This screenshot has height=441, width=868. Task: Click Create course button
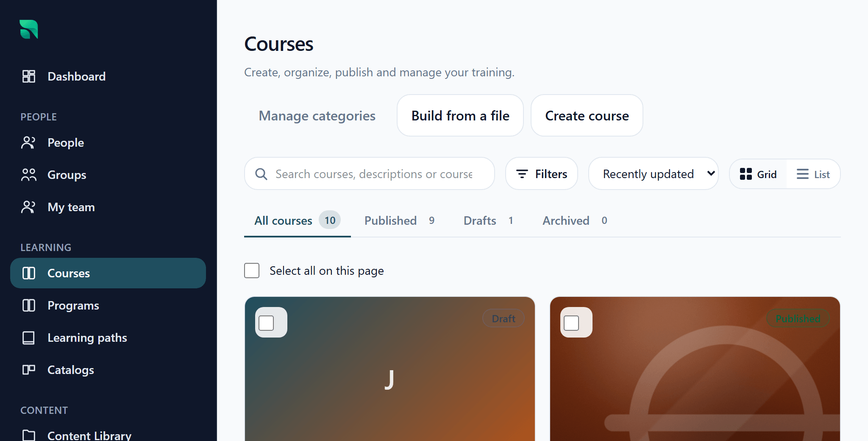(587, 116)
